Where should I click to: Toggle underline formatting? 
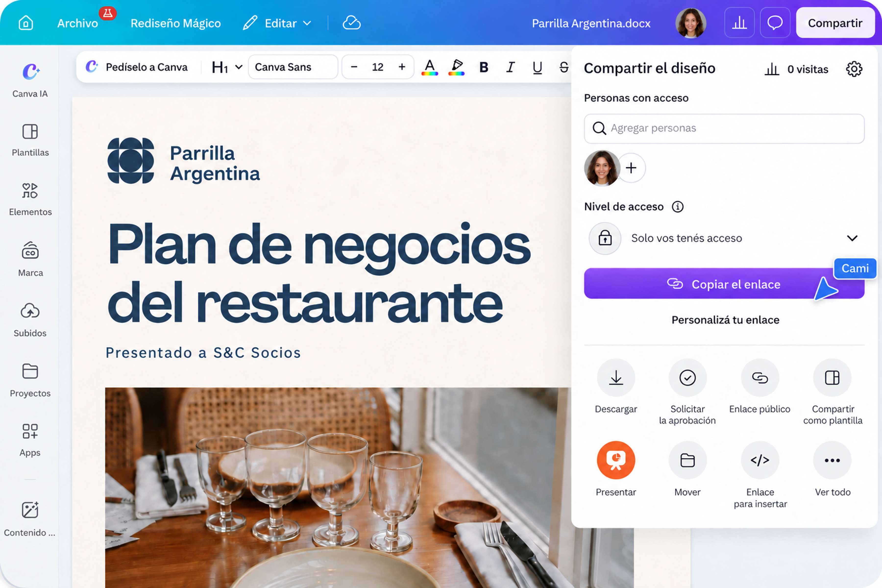(537, 67)
